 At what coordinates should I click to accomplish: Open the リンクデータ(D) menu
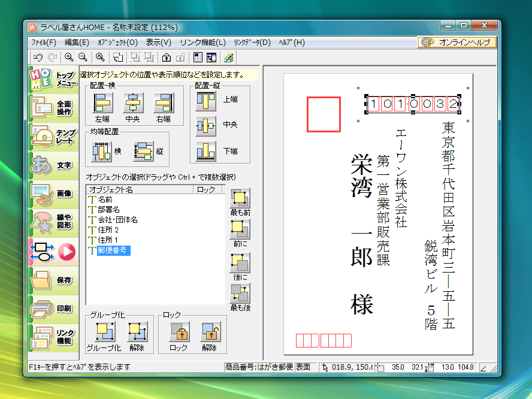(x=252, y=43)
